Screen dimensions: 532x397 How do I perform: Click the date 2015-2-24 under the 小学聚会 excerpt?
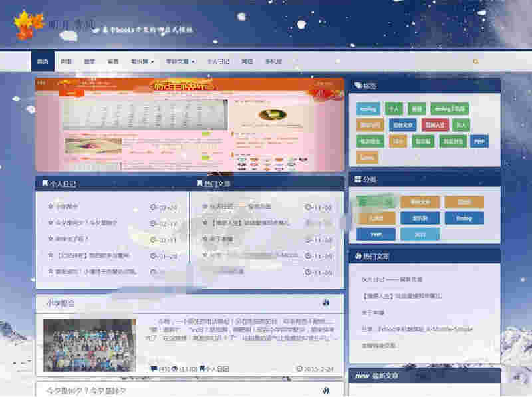tap(318, 369)
